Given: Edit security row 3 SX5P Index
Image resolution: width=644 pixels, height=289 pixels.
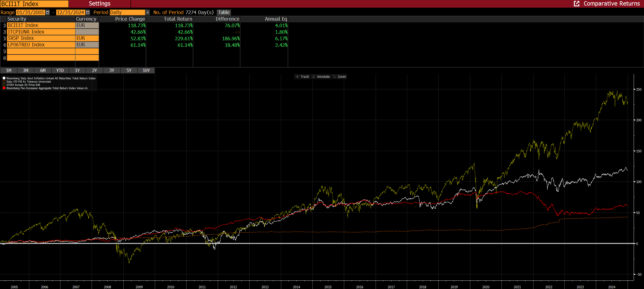Looking at the screenshot, I should (41, 38).
